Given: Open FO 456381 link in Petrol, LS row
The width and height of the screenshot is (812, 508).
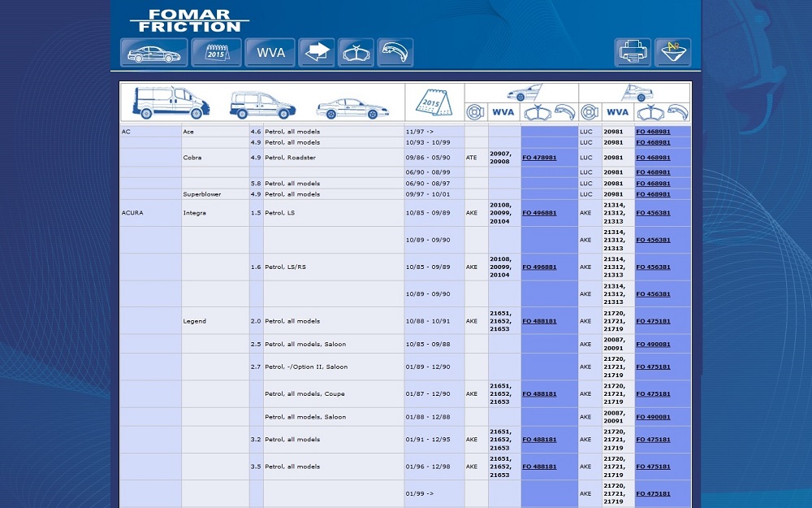Looking at the screenshot, I should coord(653,213).
